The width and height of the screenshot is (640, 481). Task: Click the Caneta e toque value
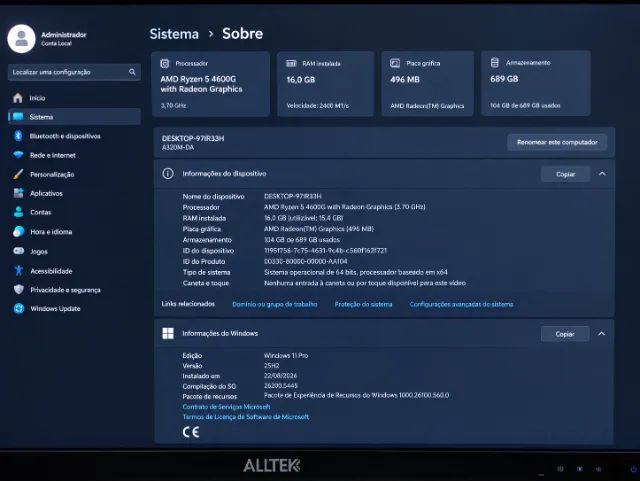[364, 283]
